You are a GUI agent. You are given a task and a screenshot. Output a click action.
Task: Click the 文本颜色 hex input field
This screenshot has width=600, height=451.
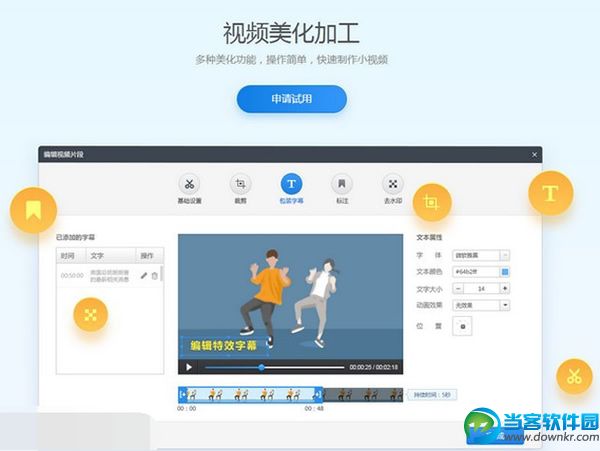[476, 272]
